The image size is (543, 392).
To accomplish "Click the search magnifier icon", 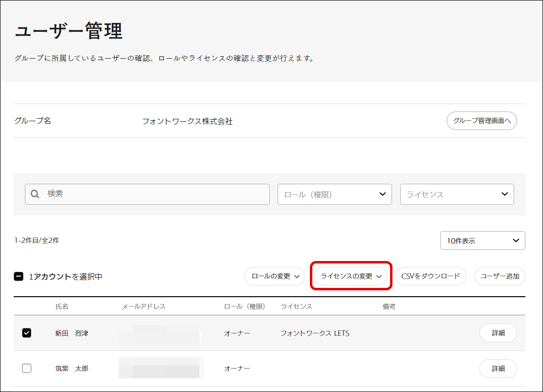I will (x=35, y=194).
